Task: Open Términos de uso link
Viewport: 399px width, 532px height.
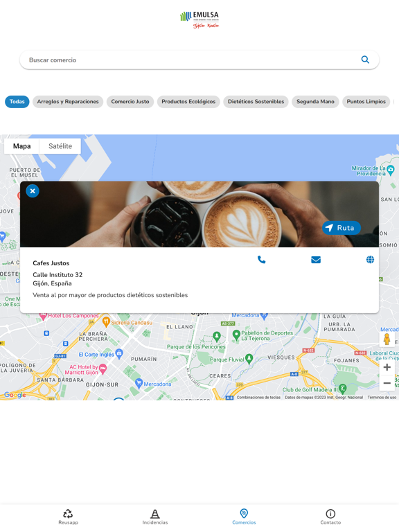Action: [382, 398]
